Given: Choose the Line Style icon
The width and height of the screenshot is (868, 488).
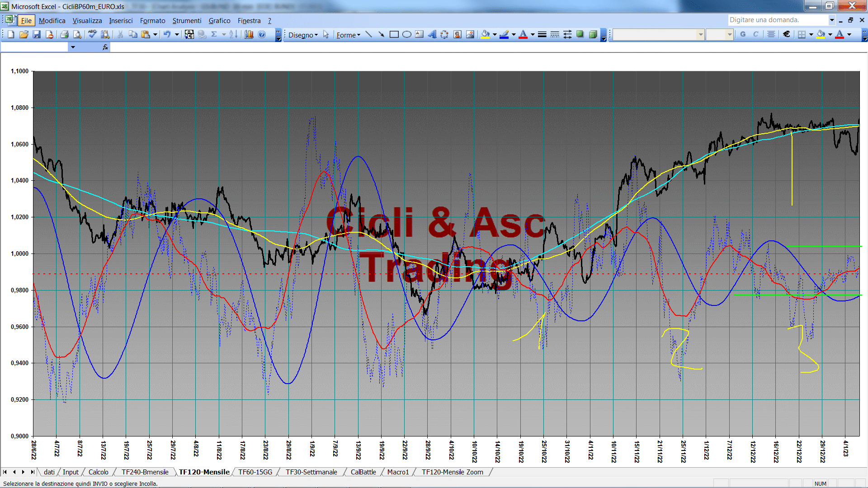Looking at the screenshot, I should (542, 34).
